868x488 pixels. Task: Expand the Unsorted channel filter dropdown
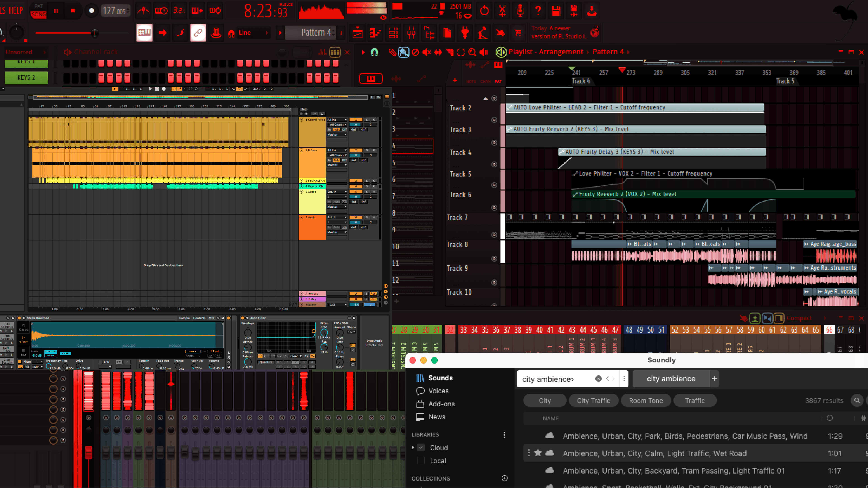tap(25, 52)
